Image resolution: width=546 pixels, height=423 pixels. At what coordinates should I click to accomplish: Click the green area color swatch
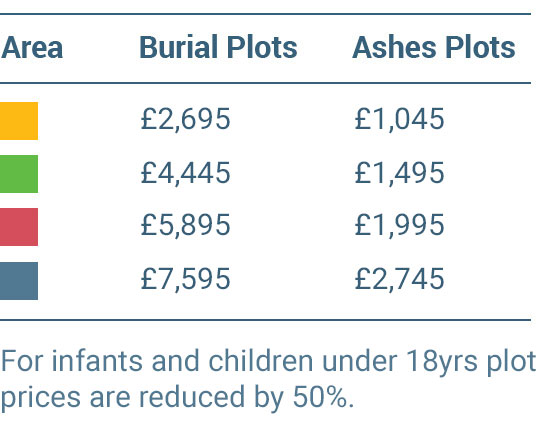[x=19, y=174]
